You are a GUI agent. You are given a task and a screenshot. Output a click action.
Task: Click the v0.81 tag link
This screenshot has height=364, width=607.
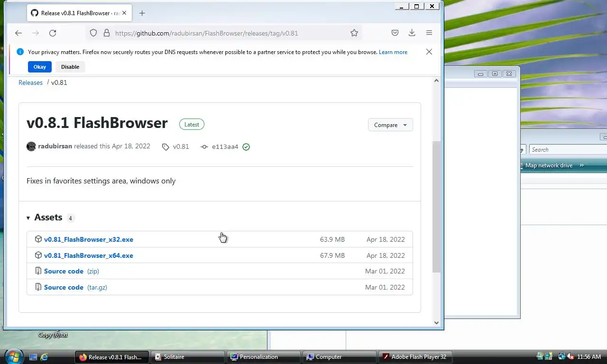point(175,147)
